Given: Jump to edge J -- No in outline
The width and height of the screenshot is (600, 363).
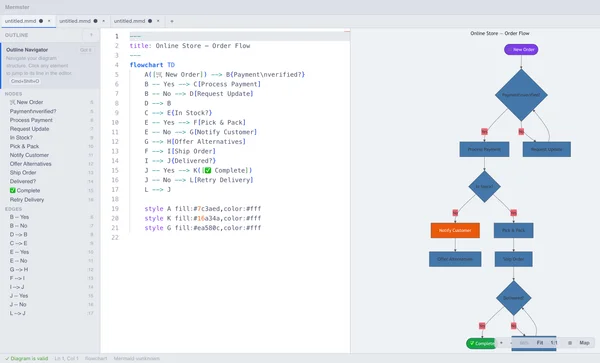Looking at the screenshot, I should 51,304.
